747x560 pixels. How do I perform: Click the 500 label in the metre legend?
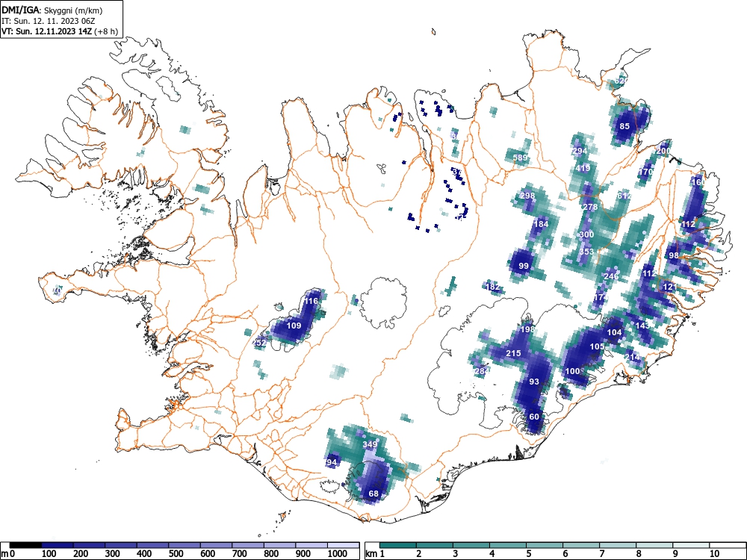176,554
